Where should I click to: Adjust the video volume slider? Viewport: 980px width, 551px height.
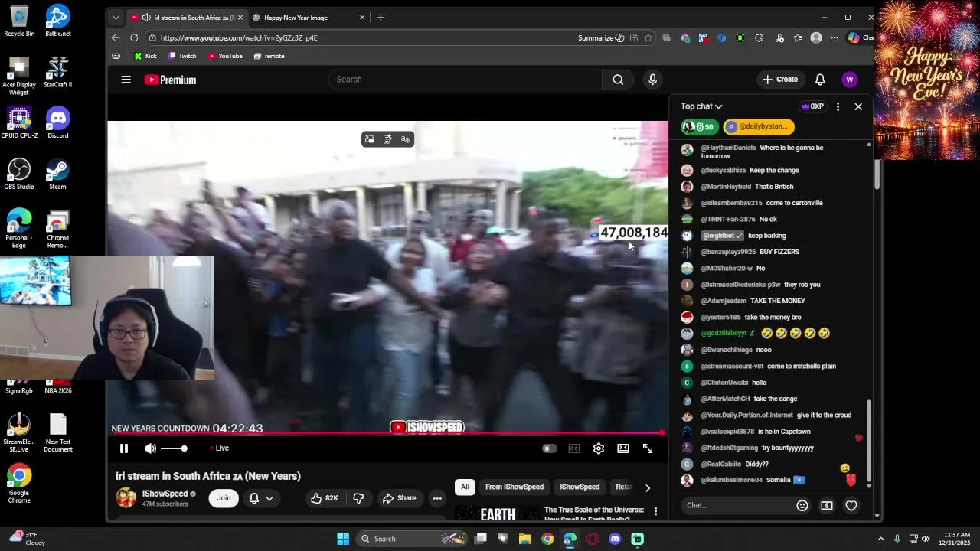click(x=174, y=448)
